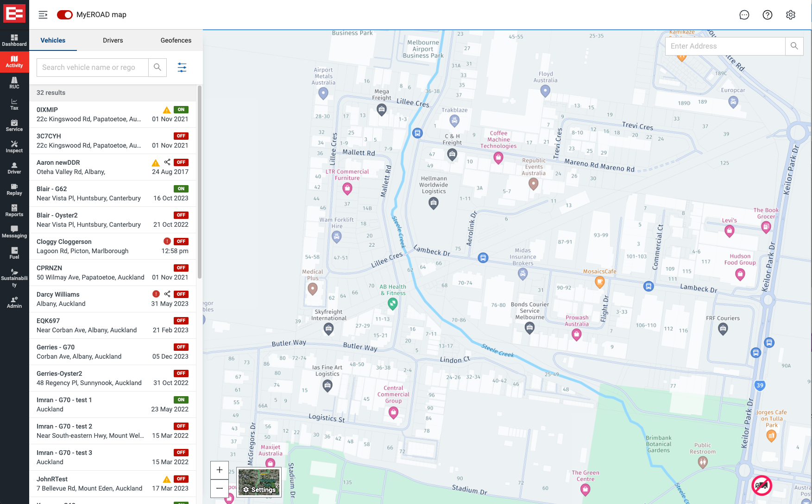Open the vehicle filter sliders icon
This screenshot has height=504, width=812.
tap(182, 68)
